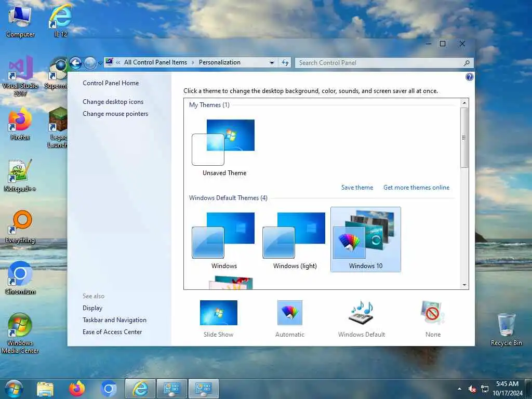
Task: Open the Notepad++ desktop shortcut
Action: [20, 176]
